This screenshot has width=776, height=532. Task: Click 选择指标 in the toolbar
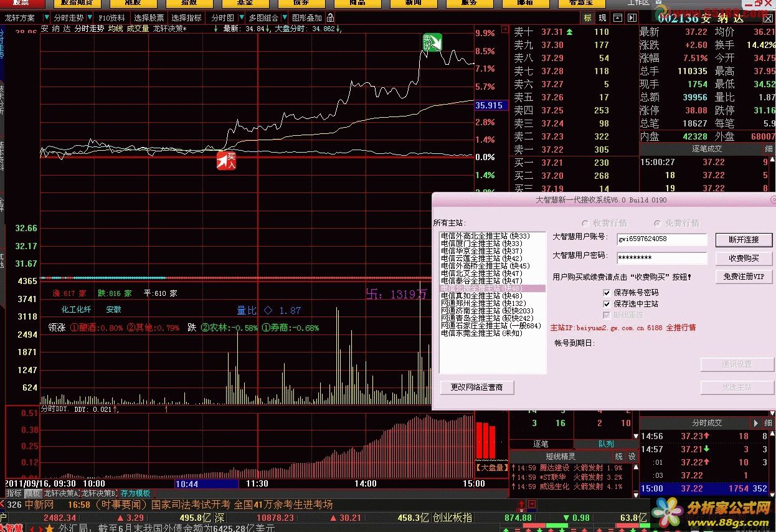187,18
